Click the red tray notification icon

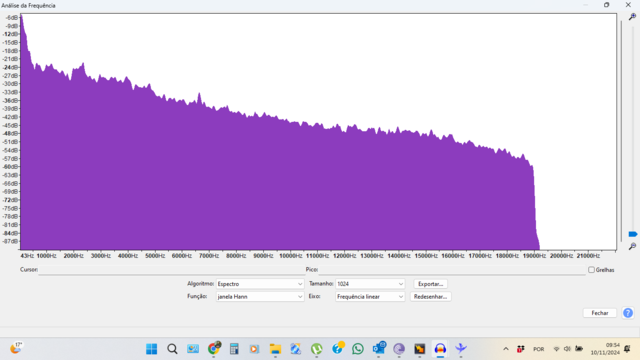coord(520,349)
